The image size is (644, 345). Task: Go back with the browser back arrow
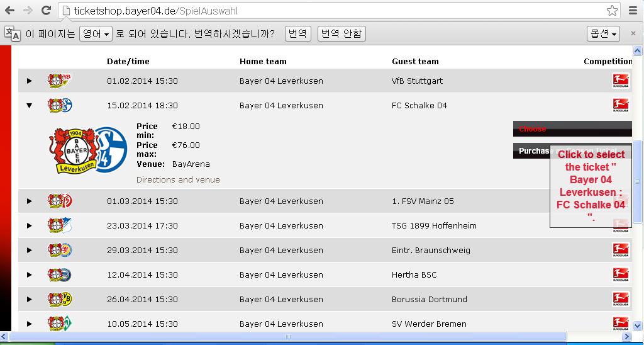tap(9, 11)
